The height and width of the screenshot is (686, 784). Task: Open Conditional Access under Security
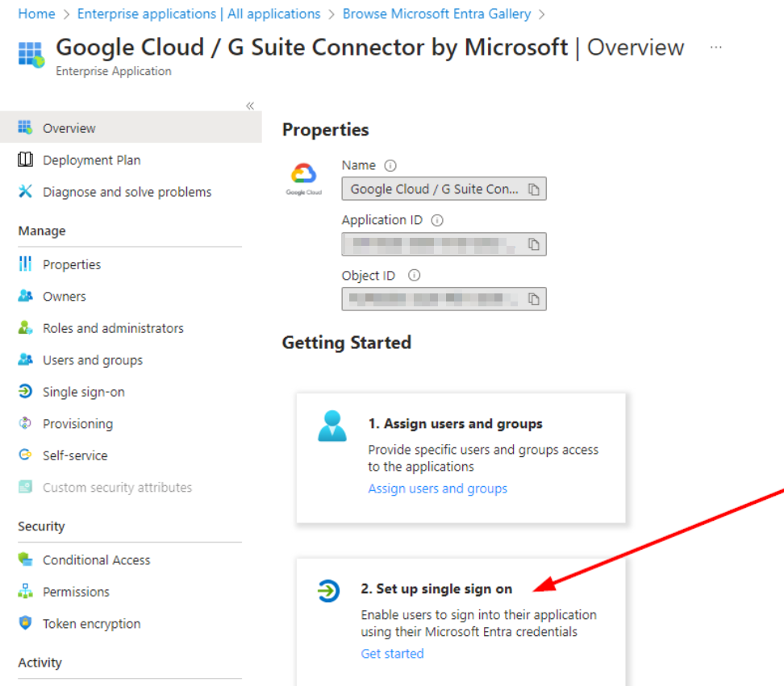96,559
